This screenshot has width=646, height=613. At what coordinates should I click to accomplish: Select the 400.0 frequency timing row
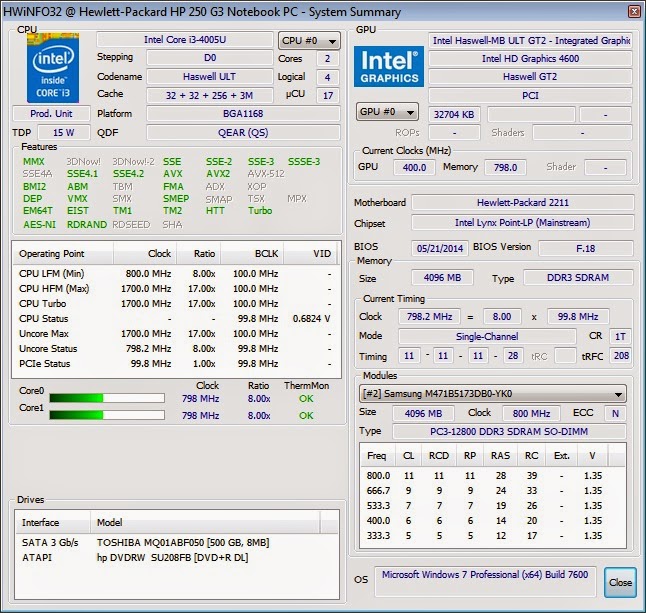(x=493, y=521)
